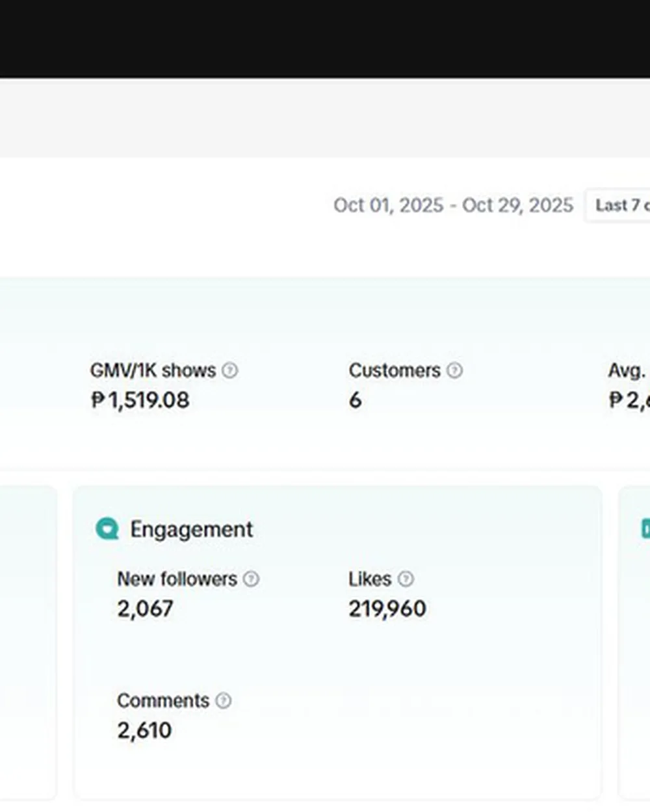650x812 pixels.
Task: Click the GMV/1K shows label
Action: [x=153, y=370]
